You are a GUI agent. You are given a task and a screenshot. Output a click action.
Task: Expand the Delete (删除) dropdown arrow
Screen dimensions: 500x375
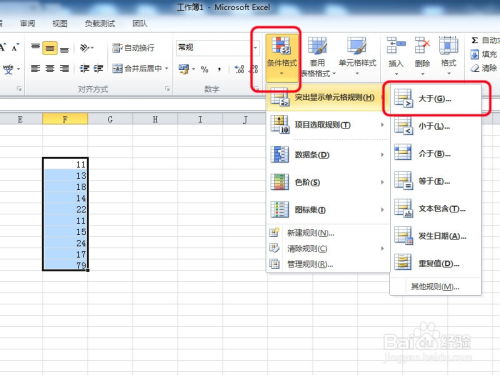pyautogui.click(x=422, y=74)
